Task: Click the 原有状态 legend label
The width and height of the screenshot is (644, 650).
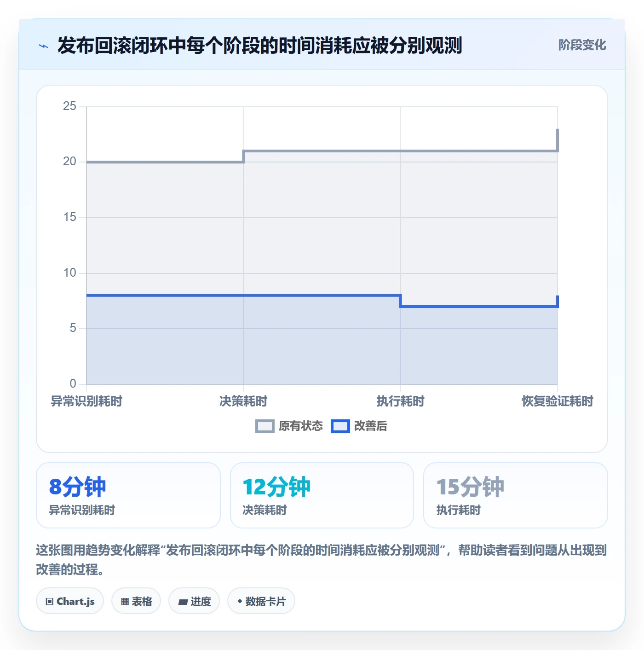Action: click(x=301, y=426)
